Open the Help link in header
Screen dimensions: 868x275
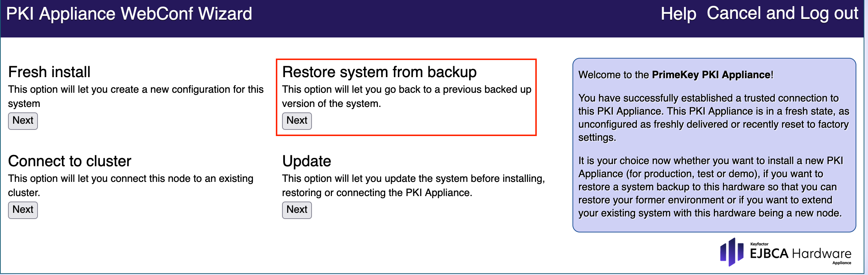678,14
